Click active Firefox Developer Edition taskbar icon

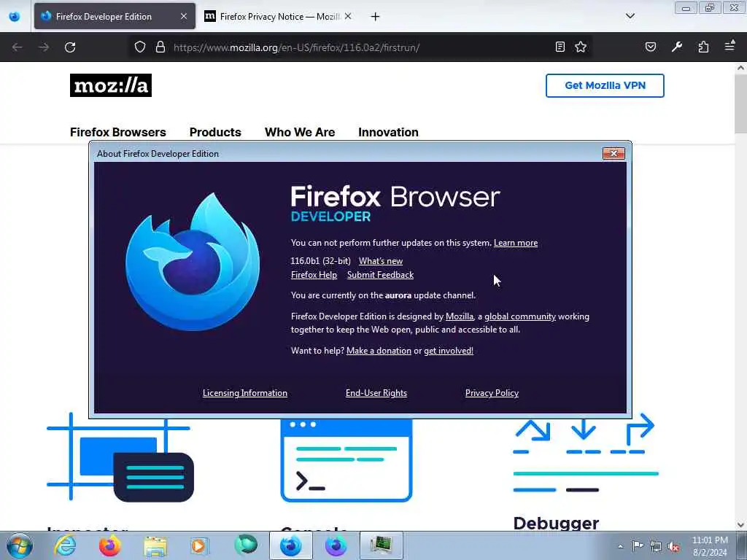290,545
